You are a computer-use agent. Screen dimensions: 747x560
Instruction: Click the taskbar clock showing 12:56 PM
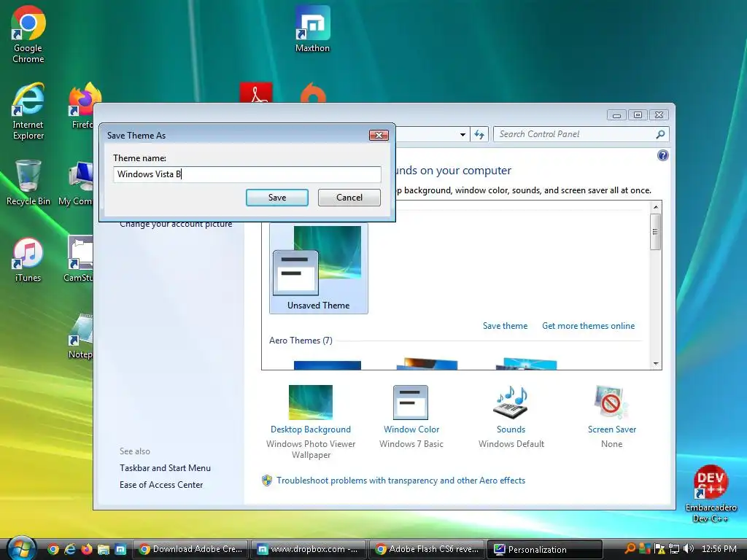tap(719, 548)
